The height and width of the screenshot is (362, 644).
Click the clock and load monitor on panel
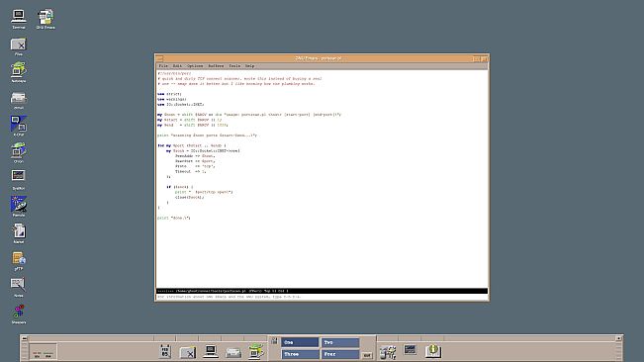point(44,352)
